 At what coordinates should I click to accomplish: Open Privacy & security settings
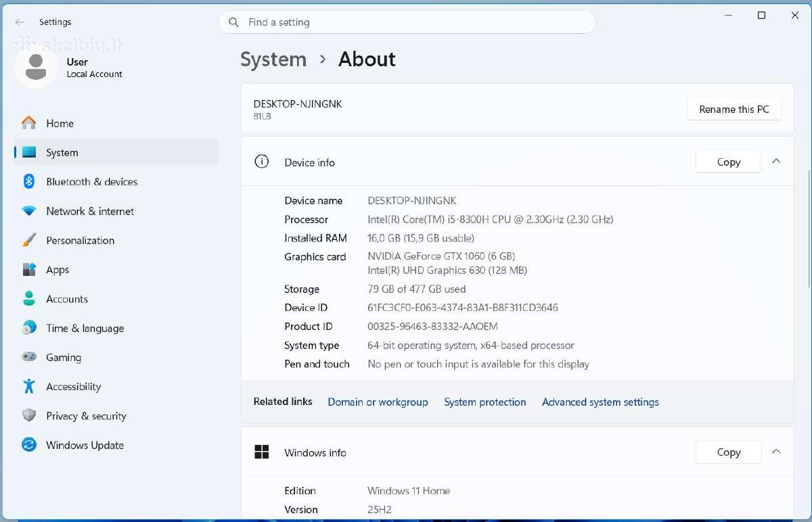point(116,416)
